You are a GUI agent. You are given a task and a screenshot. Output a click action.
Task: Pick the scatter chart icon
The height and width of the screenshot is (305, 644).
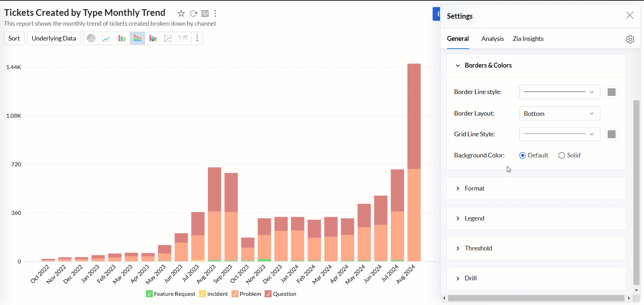168,38
